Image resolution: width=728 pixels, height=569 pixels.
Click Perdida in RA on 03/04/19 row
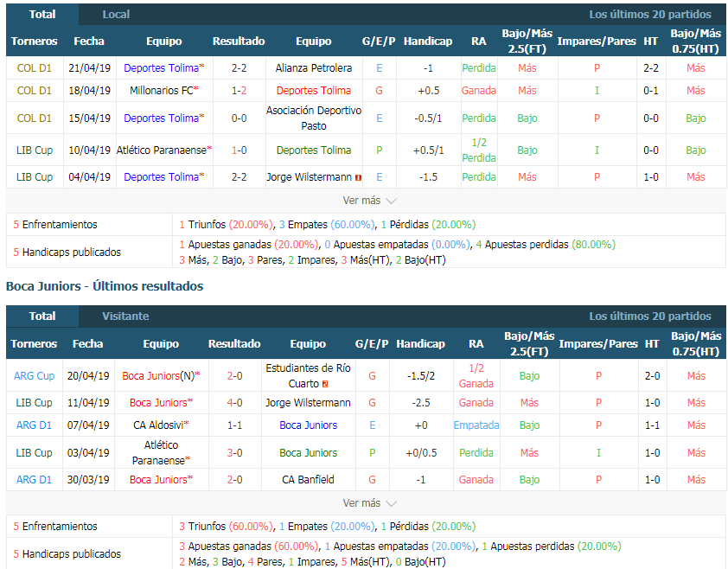pos(476,452)
